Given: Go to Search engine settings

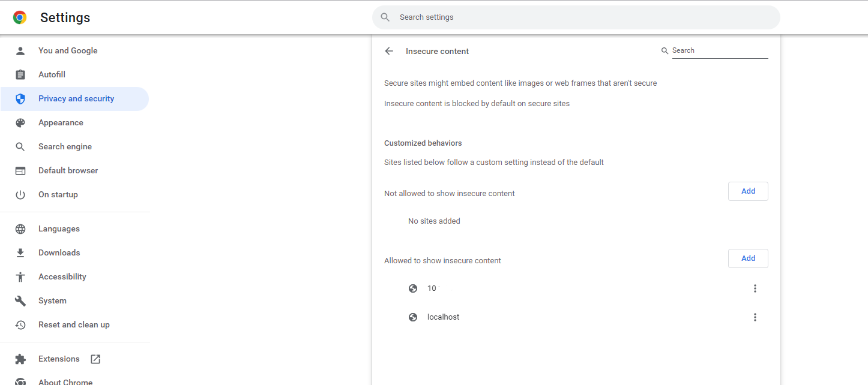Looking at the screenshot, I should click(x=65, y=147).
